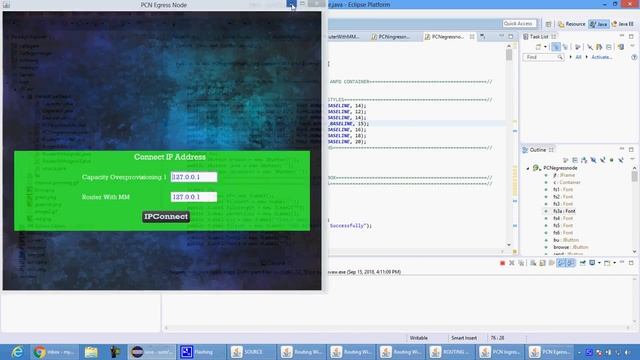
Task: Open the PCNingressn... editor tab
Action: [x=391, y=37]
